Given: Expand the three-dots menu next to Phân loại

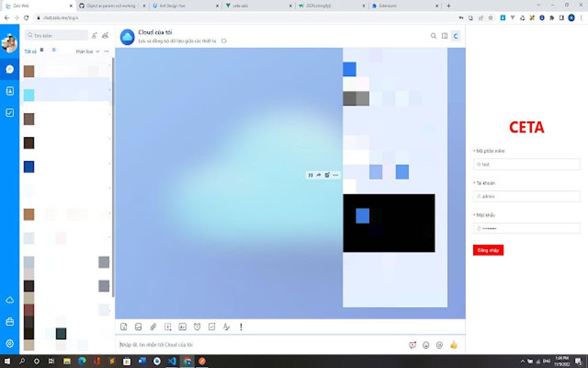Looking at the screenshot, I should coord(105,51).
